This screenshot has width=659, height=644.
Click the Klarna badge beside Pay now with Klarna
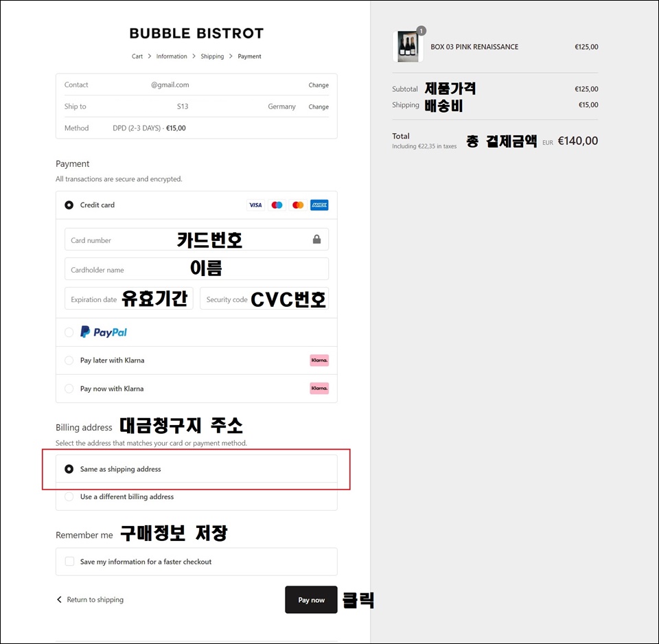point(319,389)
